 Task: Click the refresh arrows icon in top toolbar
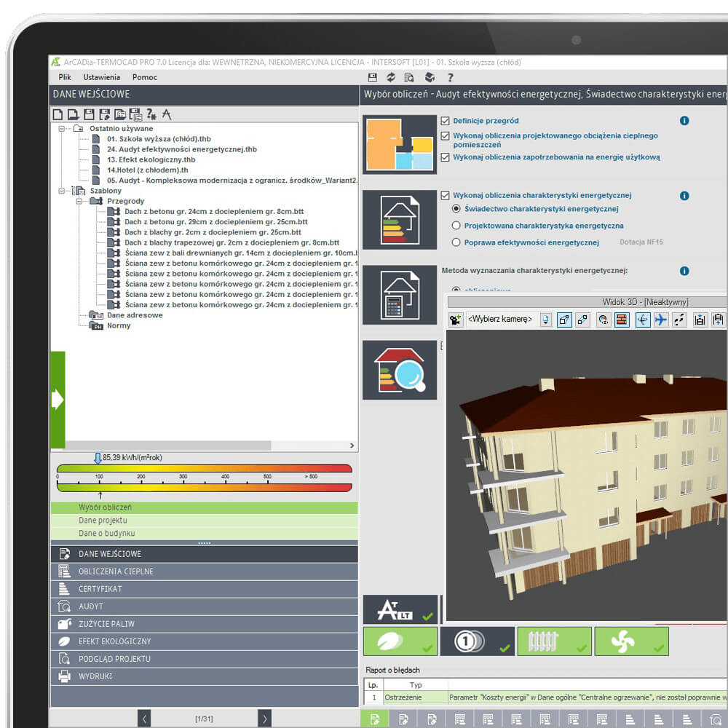[391, 78]
